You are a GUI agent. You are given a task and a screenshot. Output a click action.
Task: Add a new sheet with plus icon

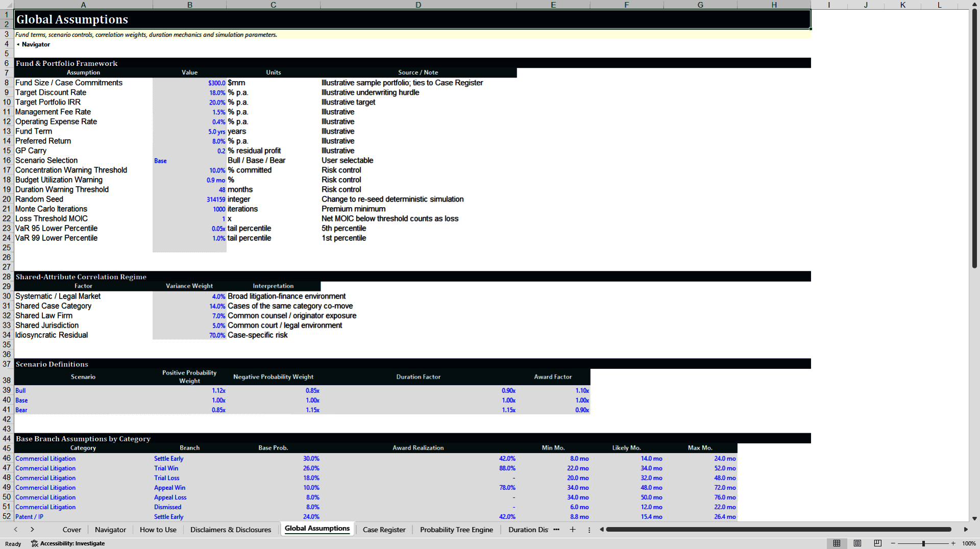tap(573, 530)
